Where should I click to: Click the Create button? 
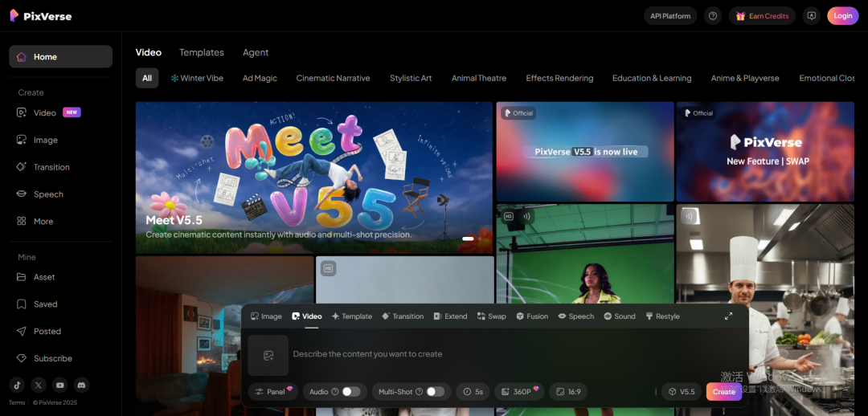(724, 392)
